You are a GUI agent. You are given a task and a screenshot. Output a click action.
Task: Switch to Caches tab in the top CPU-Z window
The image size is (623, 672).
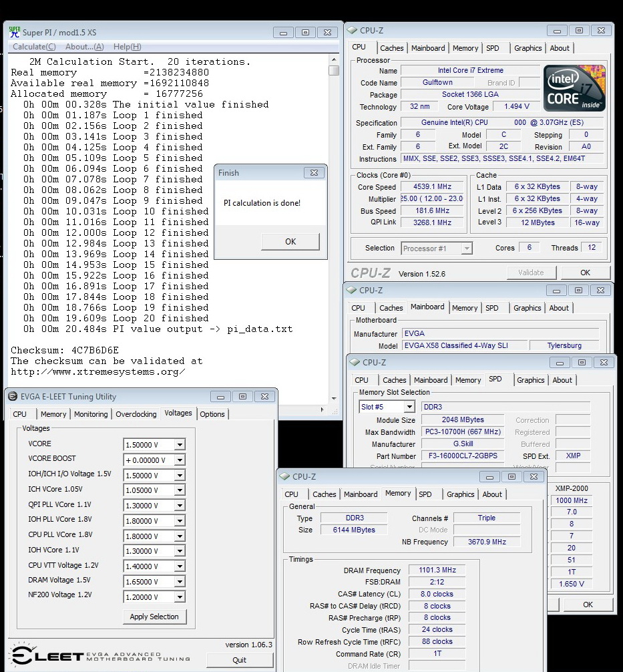(x=391, y=48)
